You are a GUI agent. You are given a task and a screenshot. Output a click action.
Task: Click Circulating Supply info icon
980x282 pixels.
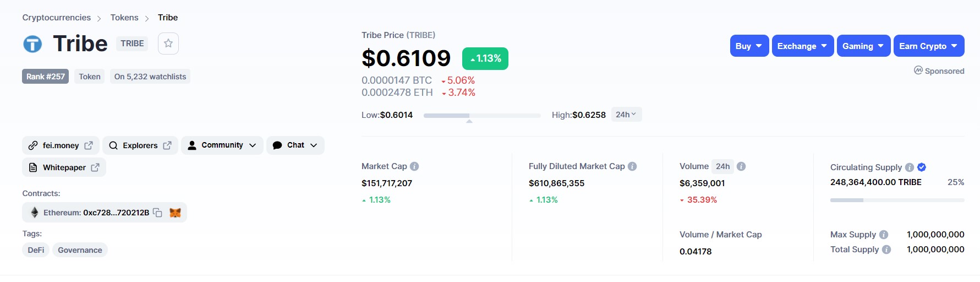(x=910, y=167)
